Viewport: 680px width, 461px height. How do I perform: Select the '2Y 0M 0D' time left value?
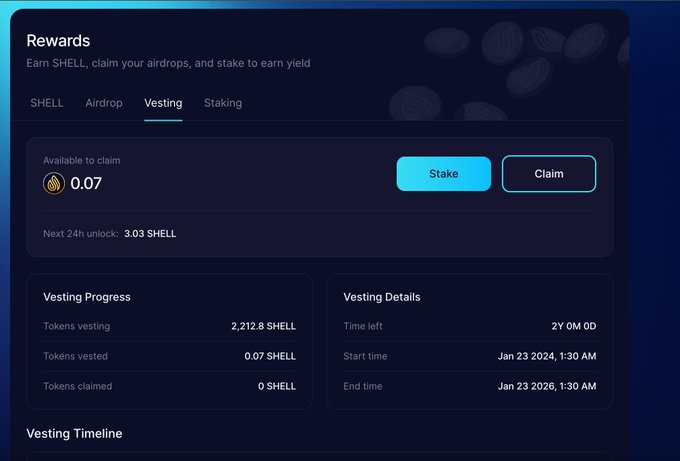click(x=574, y=326)
